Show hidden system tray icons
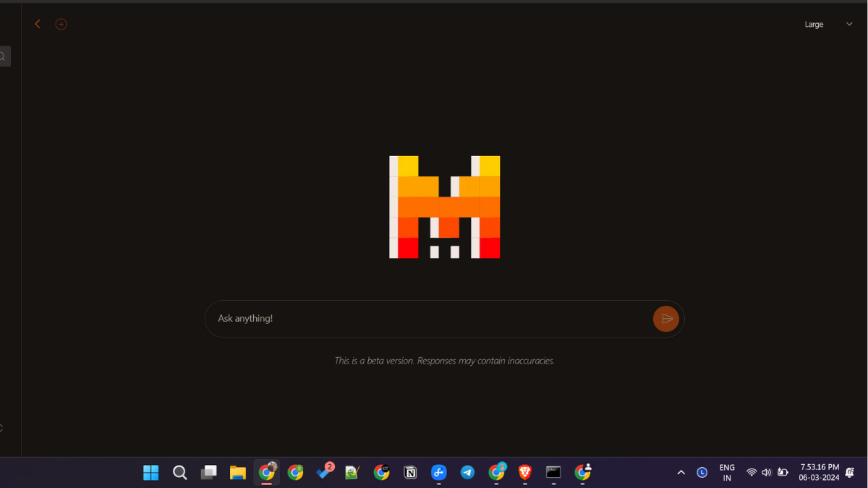 point(681,473)
